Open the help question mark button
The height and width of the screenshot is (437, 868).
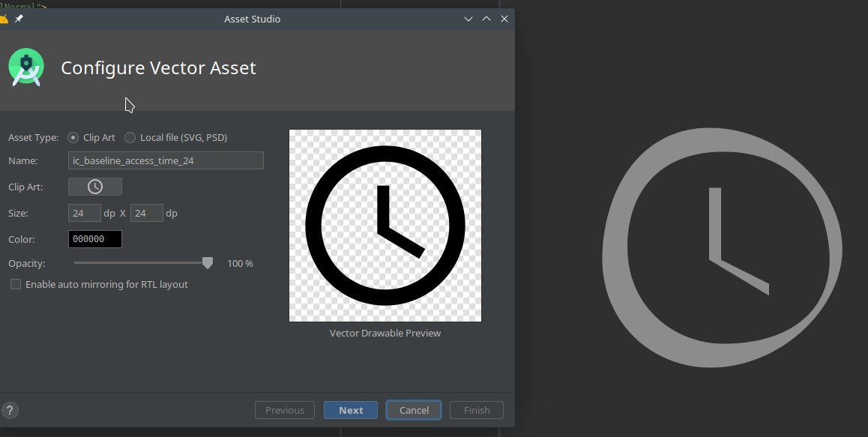(10, 411)
